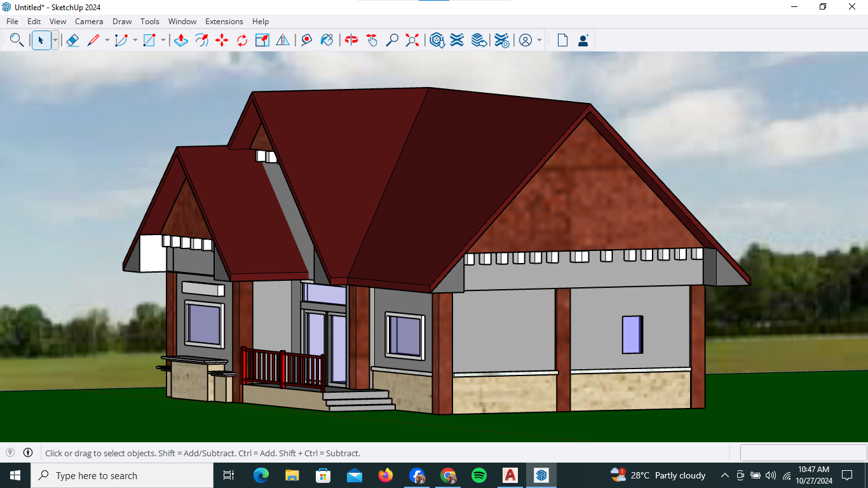Select the Arc tool
Screen dimensions: 868x488
point(121,40)
